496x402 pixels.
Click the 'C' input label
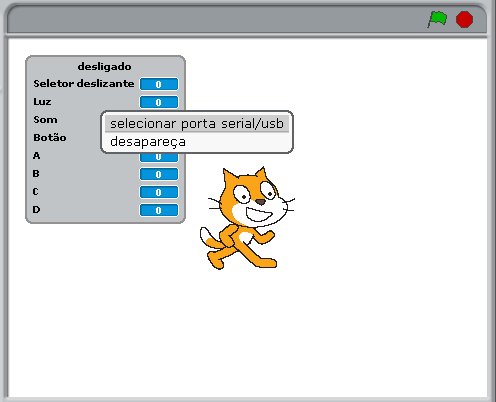pos(36,192)
